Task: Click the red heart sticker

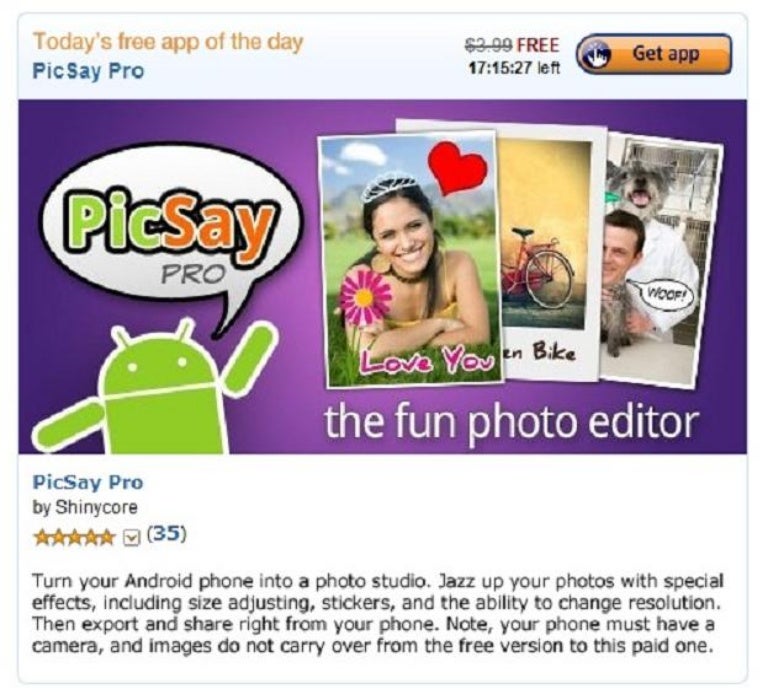Action: 457,168
